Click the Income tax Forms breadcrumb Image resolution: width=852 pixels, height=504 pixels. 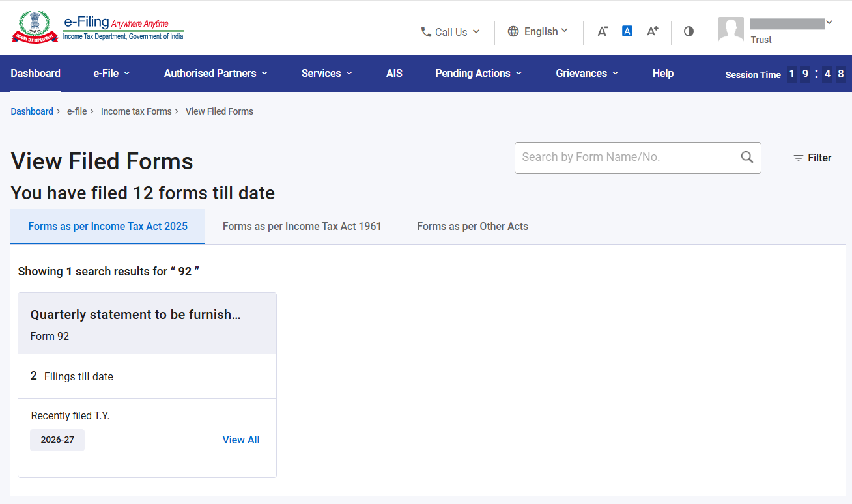click(136, 111)
